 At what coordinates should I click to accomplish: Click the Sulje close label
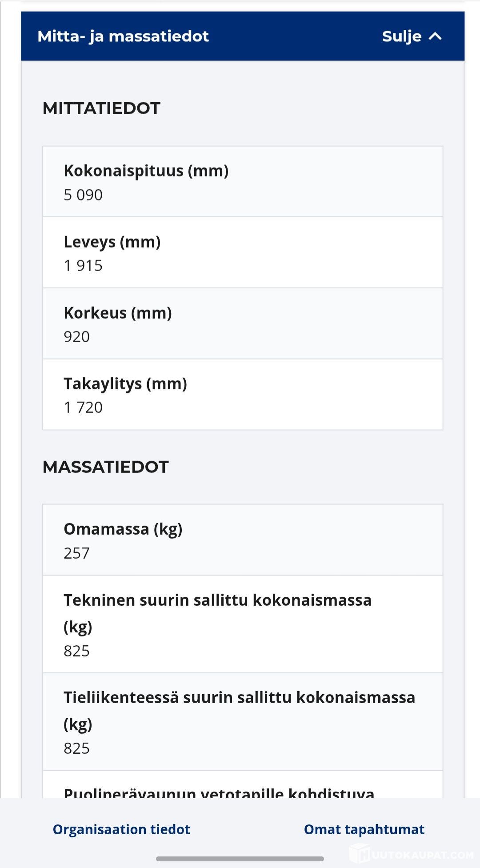click(401, 36)
